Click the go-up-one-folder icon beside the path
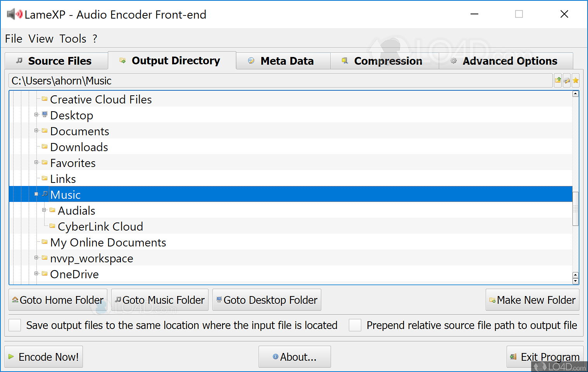The image size is (588, 372). pos(558,81)
